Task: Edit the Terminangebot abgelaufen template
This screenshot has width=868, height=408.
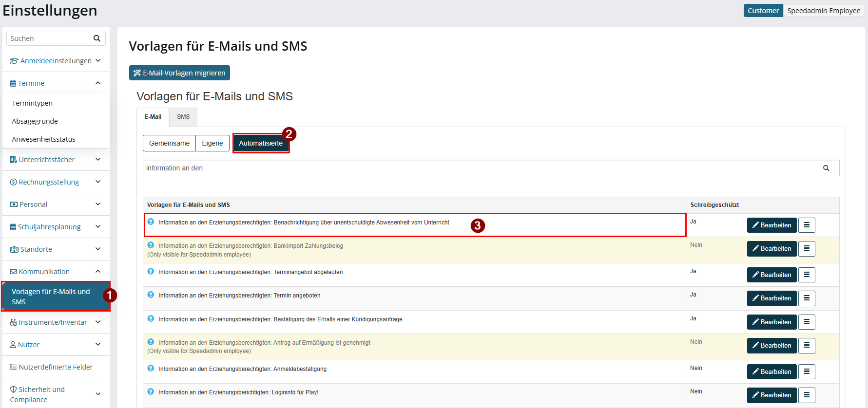Action: click(772, 275)
